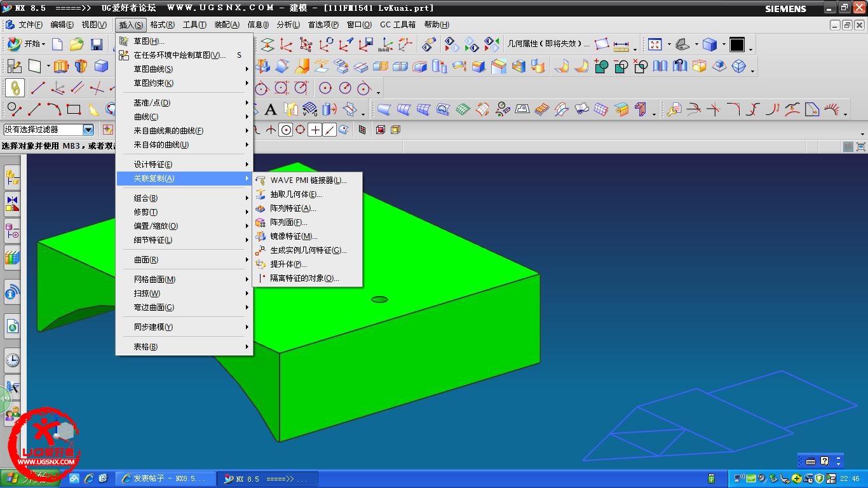Click the 帮助(H) menu
Screen dimensions: 868x488
point(437,25)
